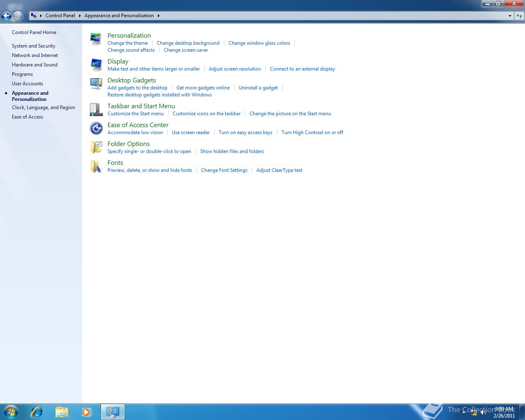525x420 pixels.
Task: Open Hardware and Sound category
Action: 34,65
